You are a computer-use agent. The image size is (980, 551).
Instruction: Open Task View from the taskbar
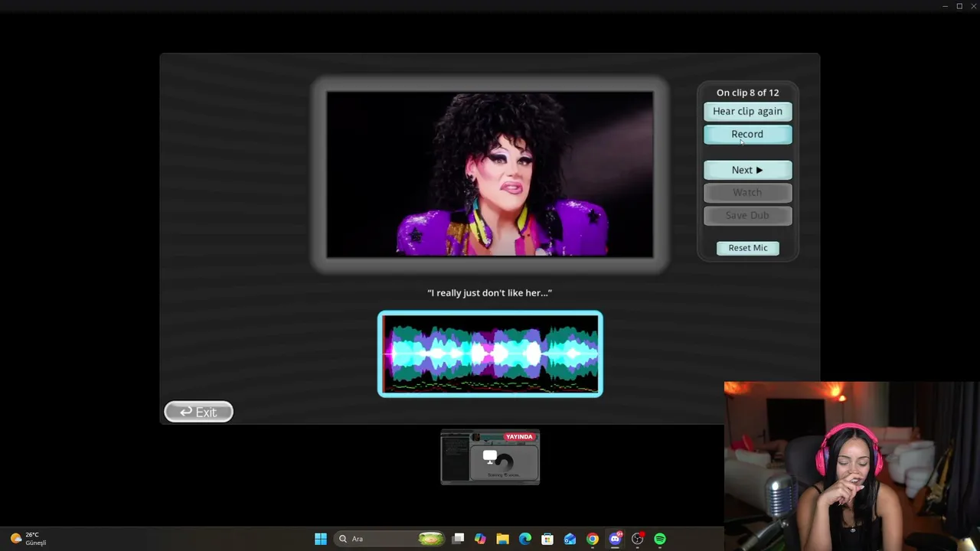coord(458,539)
